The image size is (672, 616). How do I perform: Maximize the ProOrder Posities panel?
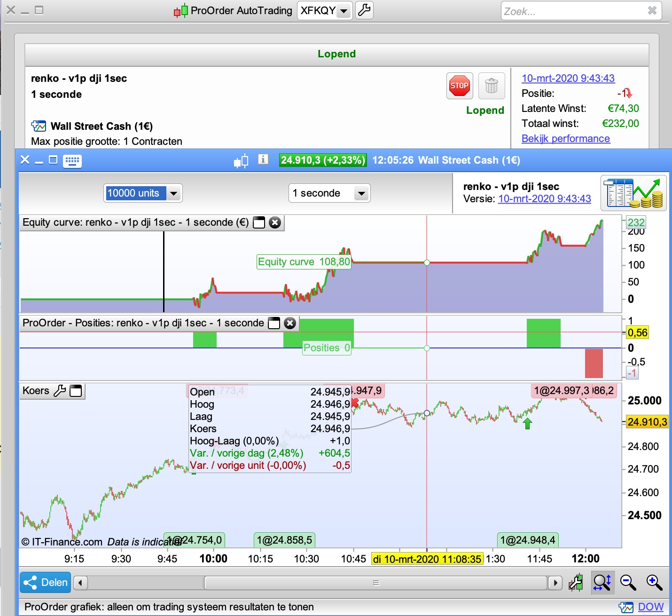(274, 323)
